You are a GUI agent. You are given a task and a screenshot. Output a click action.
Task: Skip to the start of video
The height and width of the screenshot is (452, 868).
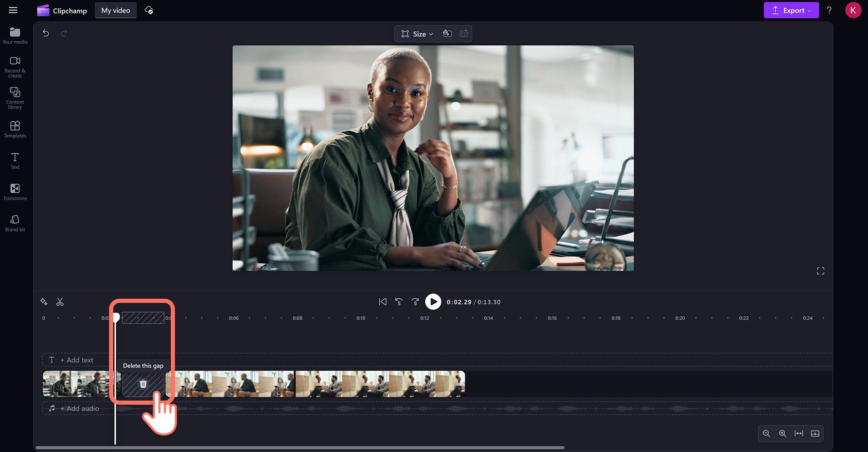point(383,302)
